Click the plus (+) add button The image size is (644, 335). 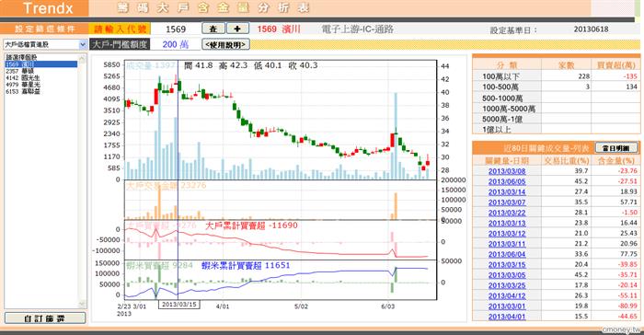coord(237,29)
